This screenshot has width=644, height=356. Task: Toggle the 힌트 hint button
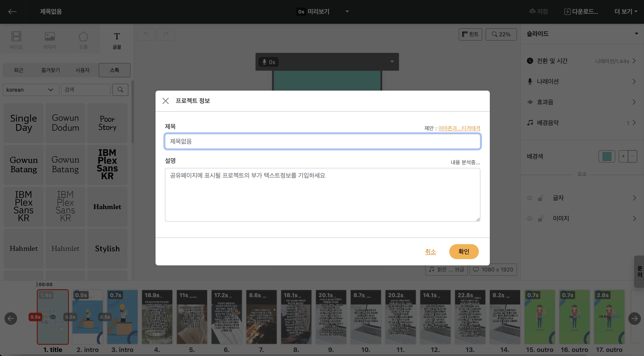tap(470, 34)
